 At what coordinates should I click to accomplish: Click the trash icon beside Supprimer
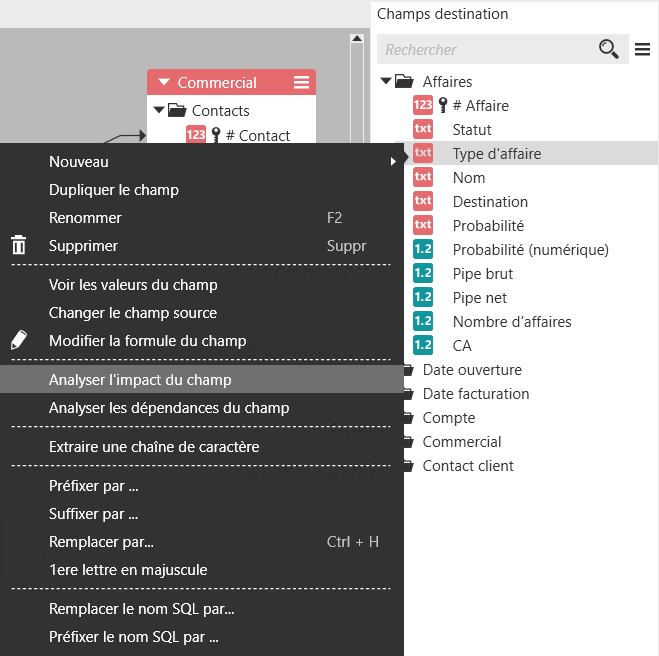point(19,245)
